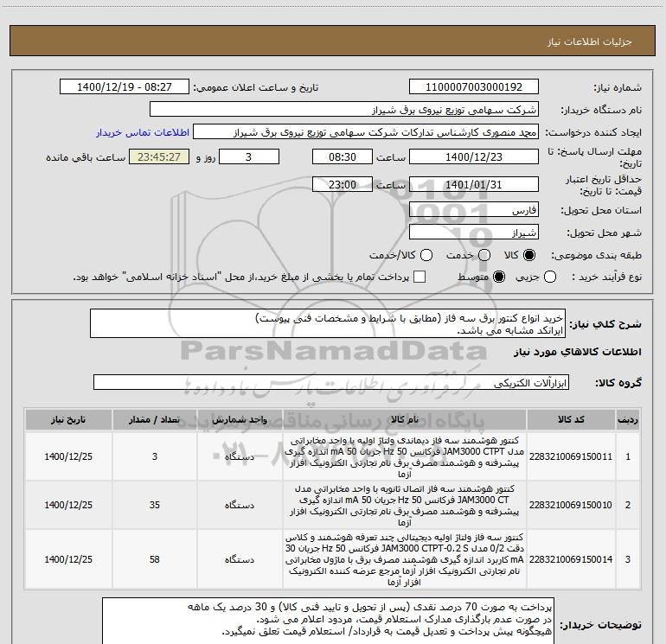Click the ردیف column header
Screen dimensions: 666x644
coord(628,420)
